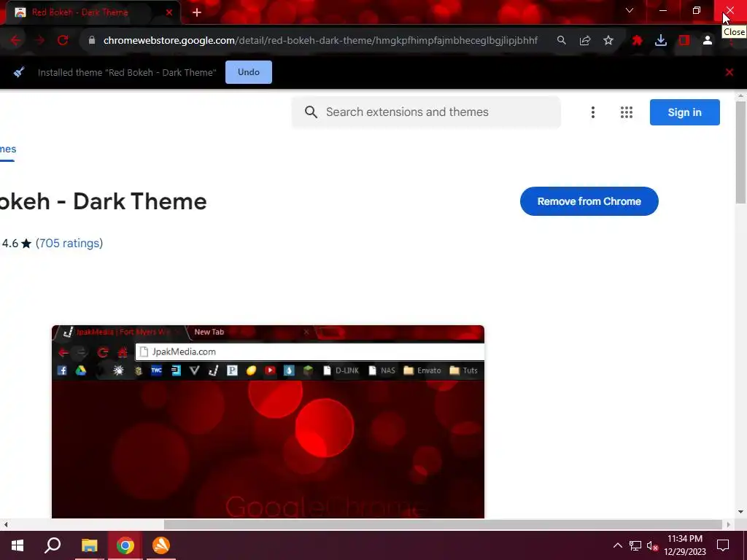Click the Sign in button
Viewport: 747px width, 560px height.
[x=684, y=112]
